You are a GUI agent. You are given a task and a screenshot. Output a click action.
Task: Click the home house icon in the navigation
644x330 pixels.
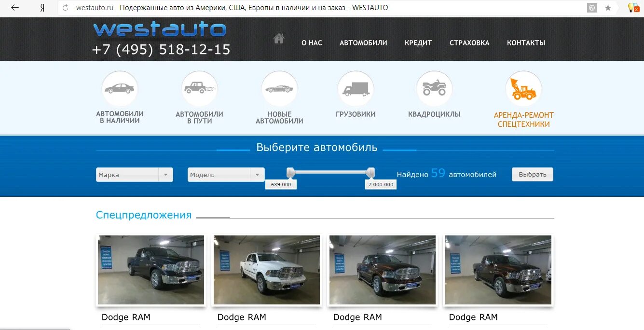pyautogui.click(x=279, y=39)
